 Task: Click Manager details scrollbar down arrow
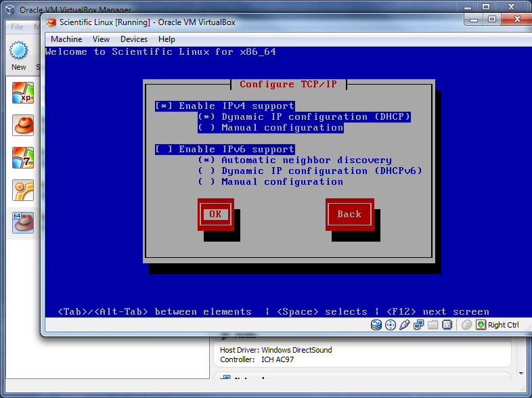point(521,374)
